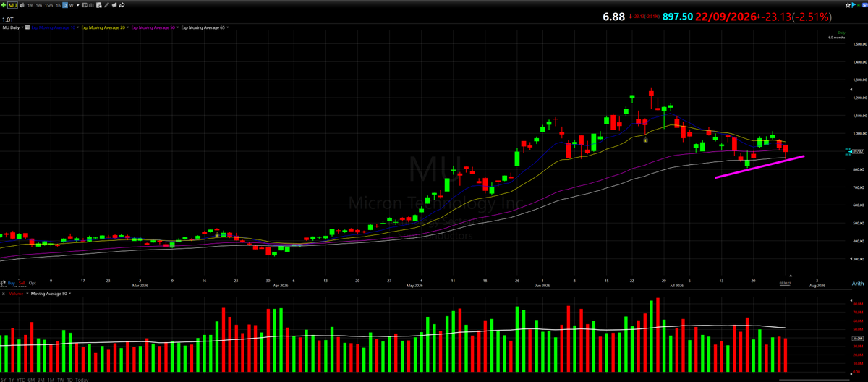
Task: Click the 28.0M volume axis label
Action: pos(858,339)
